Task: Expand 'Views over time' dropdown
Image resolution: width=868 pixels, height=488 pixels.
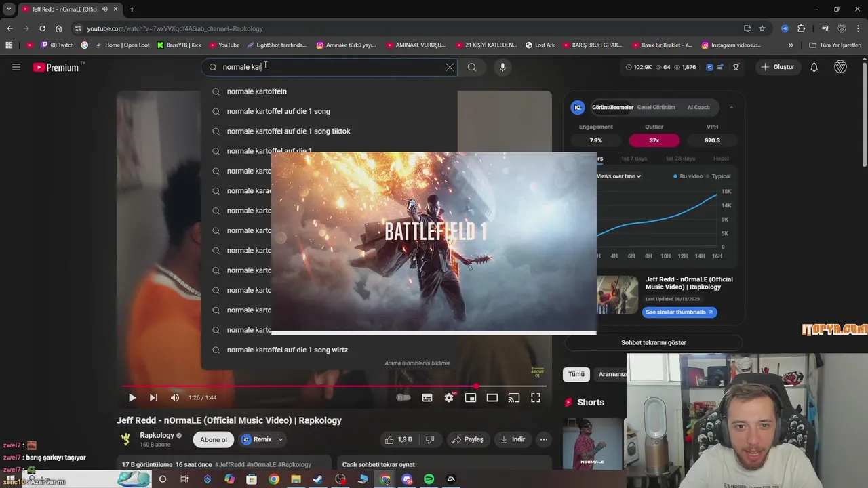Action: (x=618, y=176)
